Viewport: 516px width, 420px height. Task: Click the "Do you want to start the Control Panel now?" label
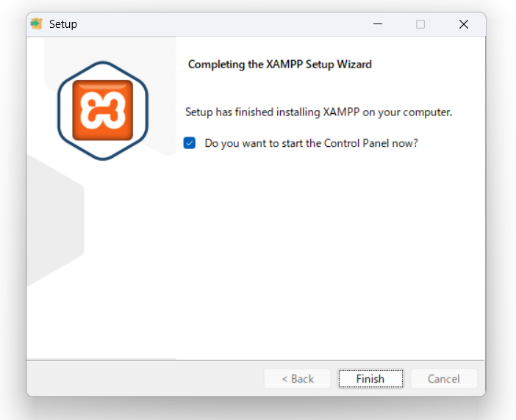tap(311, 143)
